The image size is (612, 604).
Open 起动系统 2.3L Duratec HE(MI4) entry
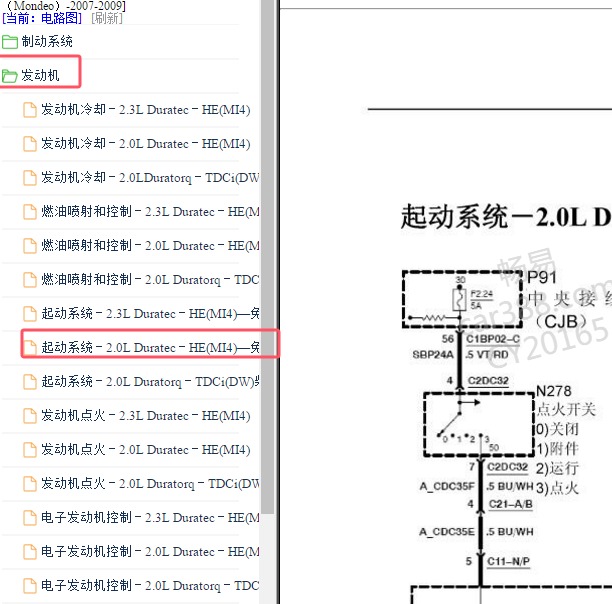coord(150,313)
